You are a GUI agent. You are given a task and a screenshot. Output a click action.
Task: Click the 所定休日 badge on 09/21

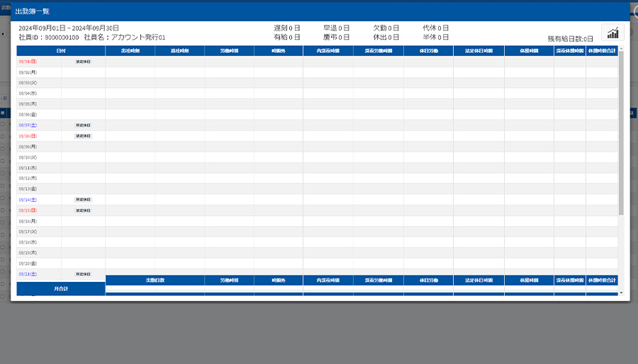[83, 274]
